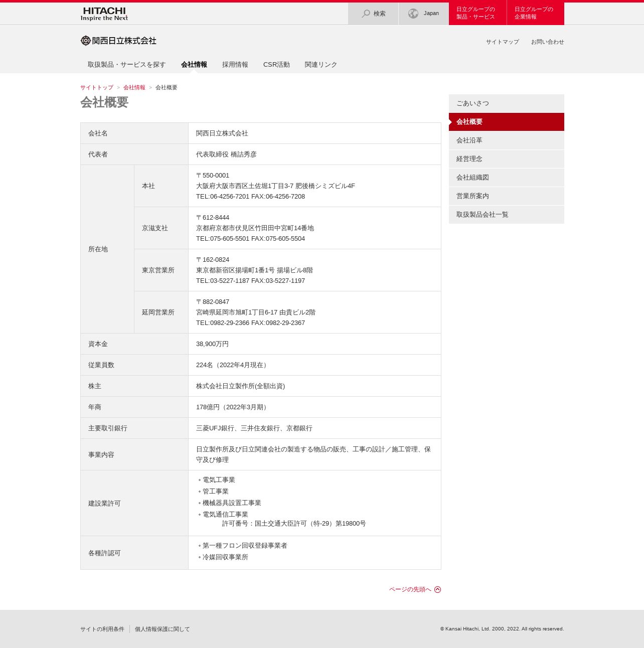644x648 pixels.
Task: Click the 冷媒回収事業所 list item
Action: (225, 557)
